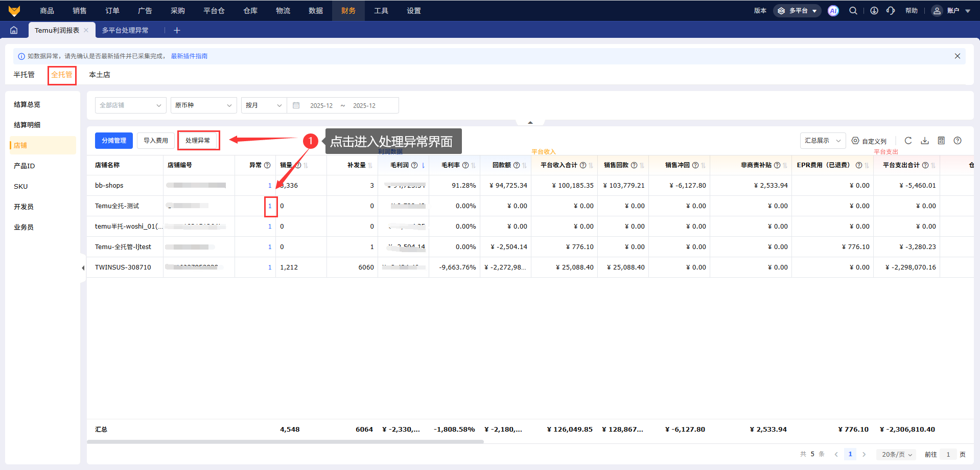Click the export download icon above table

click(924, 141)
